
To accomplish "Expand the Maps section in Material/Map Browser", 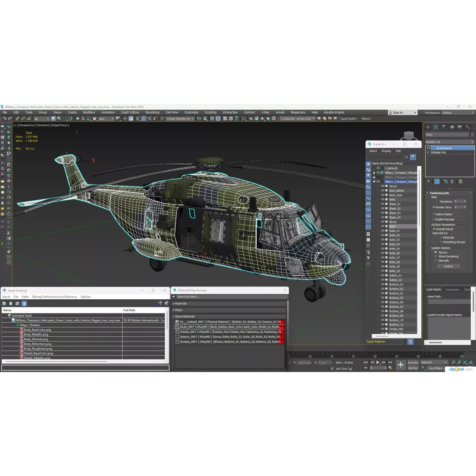I will 229,310.
